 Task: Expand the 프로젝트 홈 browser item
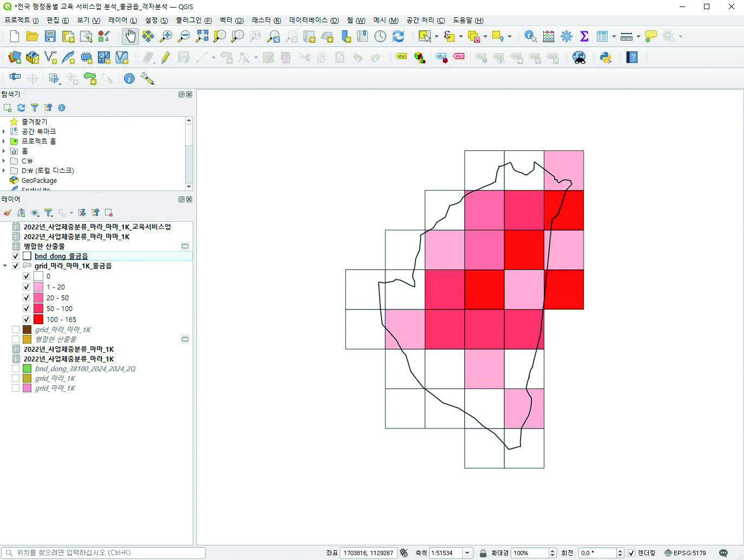pos(4,141)
